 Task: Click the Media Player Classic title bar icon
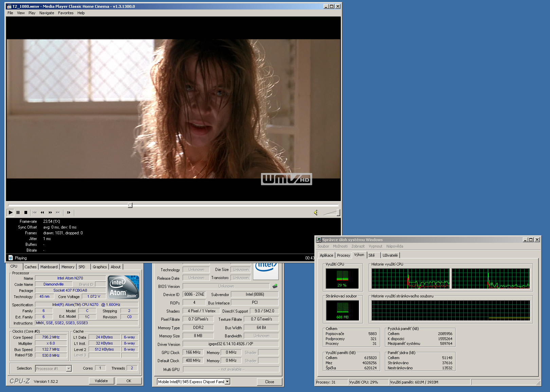(9, 6)
